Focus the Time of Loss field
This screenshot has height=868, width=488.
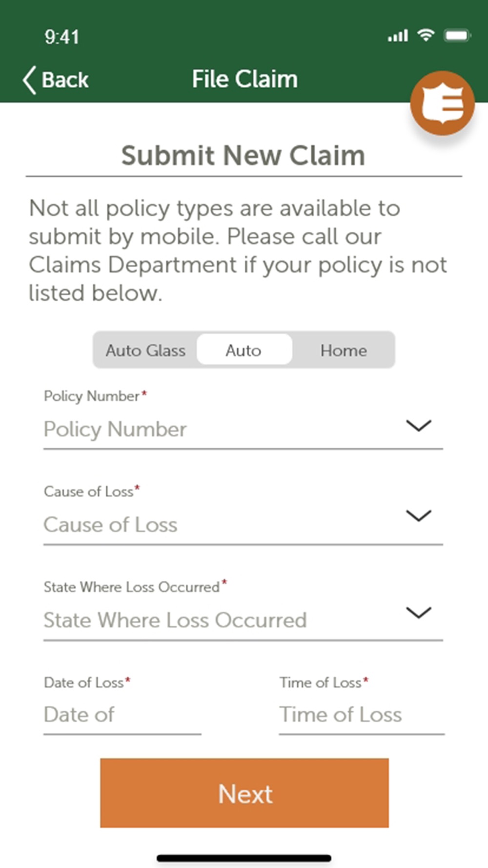[x=362, y=715]
